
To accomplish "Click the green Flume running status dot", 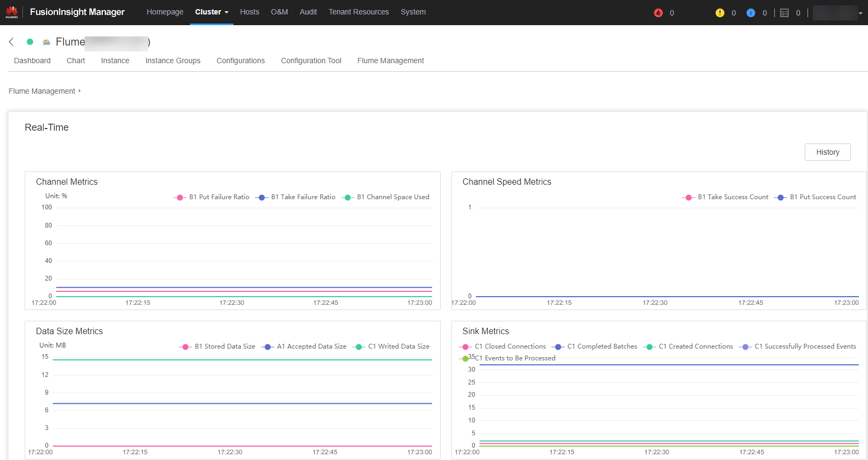I will coord(30,42).
